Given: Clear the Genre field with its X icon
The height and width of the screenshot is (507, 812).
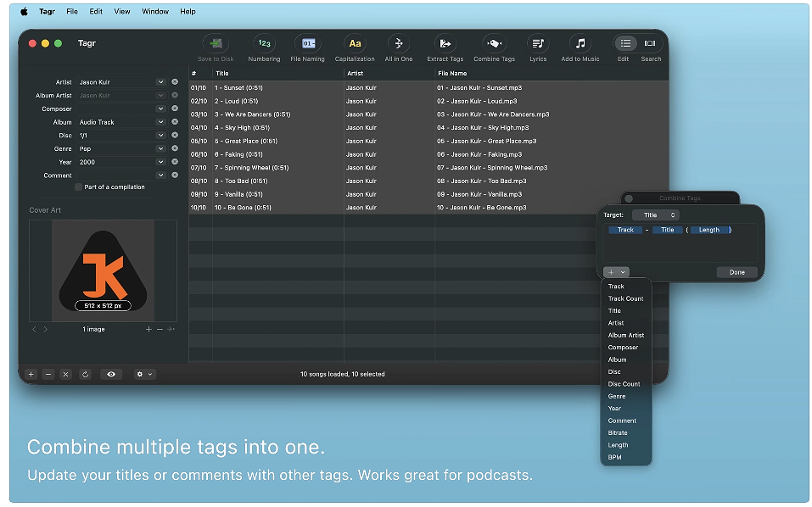Looking at the screenshot, I should click(175, 148).
